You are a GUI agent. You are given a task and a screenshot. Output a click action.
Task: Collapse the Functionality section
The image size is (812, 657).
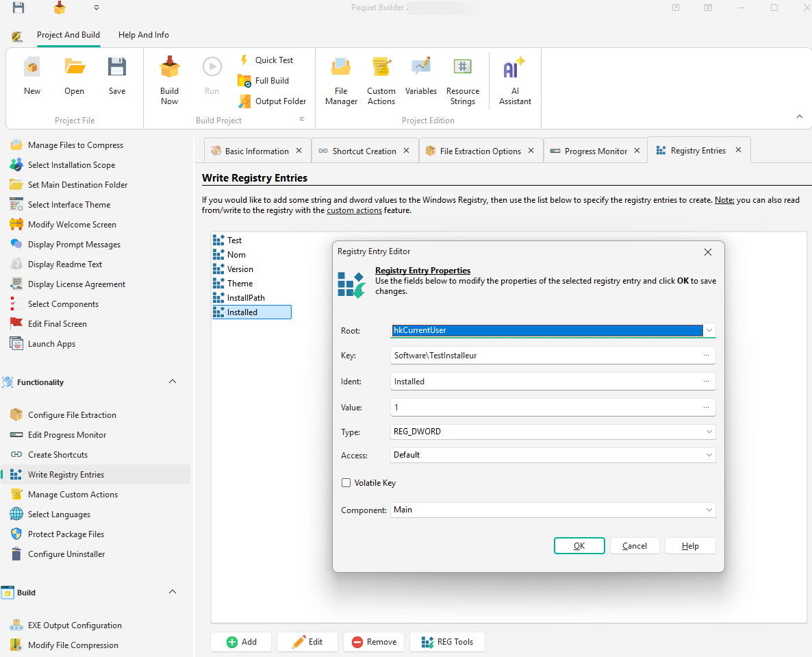pyautogui.click(x=173, y=382)
